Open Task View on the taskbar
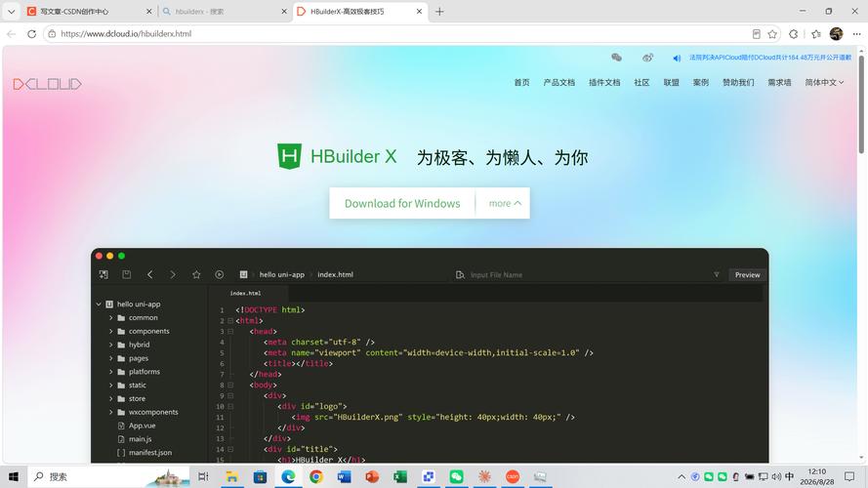The width and height of the screenshot is (868, 488). tap(203, 476)
